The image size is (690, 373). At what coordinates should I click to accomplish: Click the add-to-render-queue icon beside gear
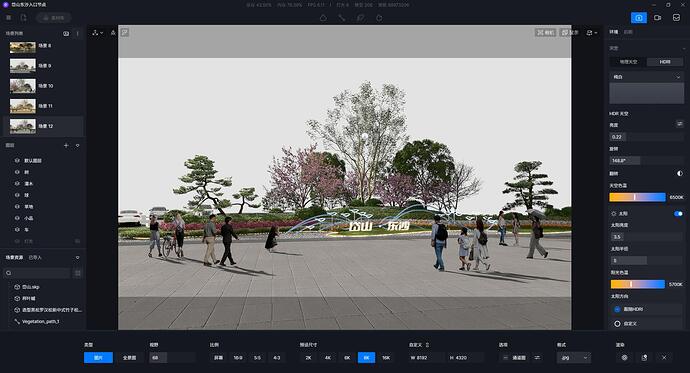(x=644, y=358)
